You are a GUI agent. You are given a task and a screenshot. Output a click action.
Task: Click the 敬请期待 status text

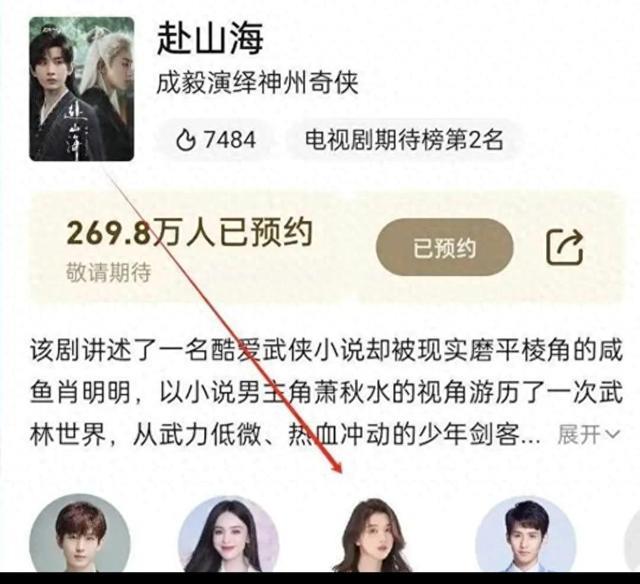[x=109, y=272]
